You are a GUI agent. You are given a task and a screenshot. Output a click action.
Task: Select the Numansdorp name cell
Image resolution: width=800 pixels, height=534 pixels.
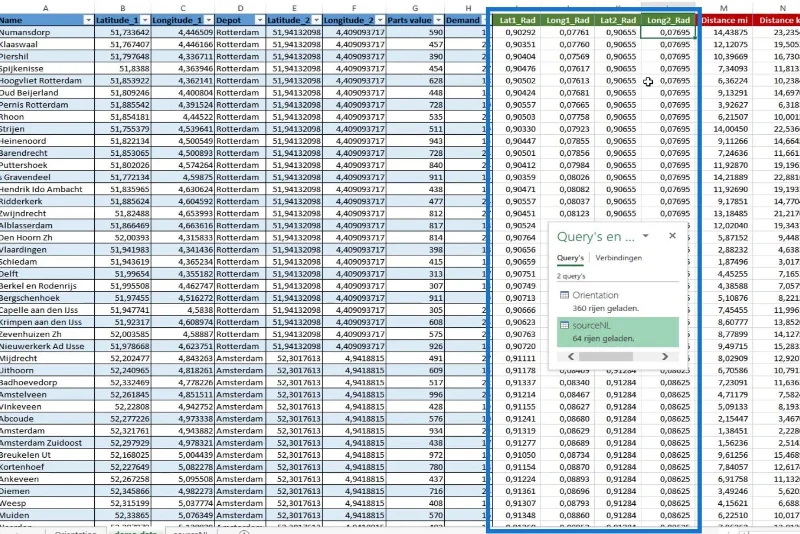point(47,32)
